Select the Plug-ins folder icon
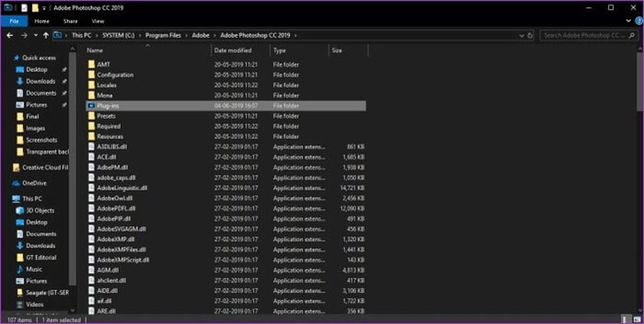The width and height of the screenshot is (644, 324). 90,105
